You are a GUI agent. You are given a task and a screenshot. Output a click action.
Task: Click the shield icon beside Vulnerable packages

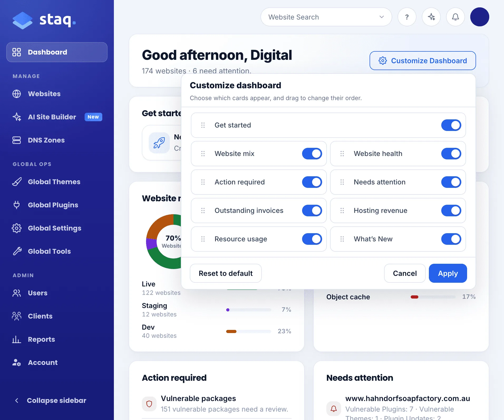pos(149,404)
